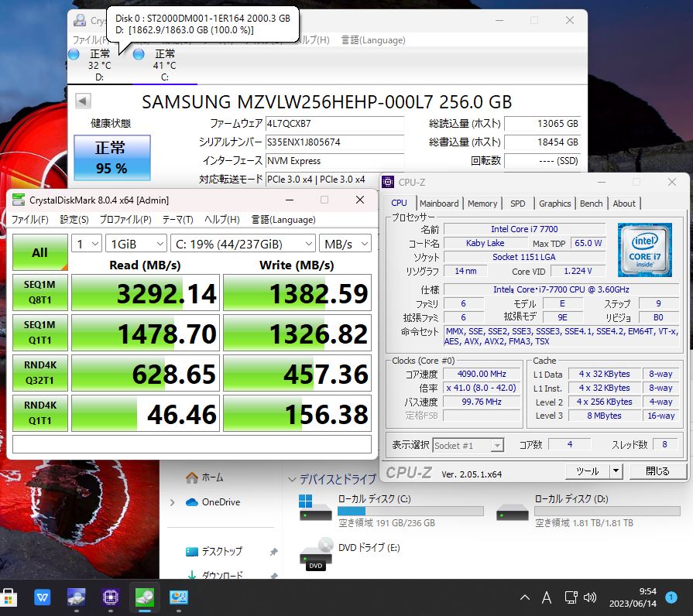Switch to CrystalDiskInfo taskbar icon
The height and width of the screenshot is (616, 693).
77,598
